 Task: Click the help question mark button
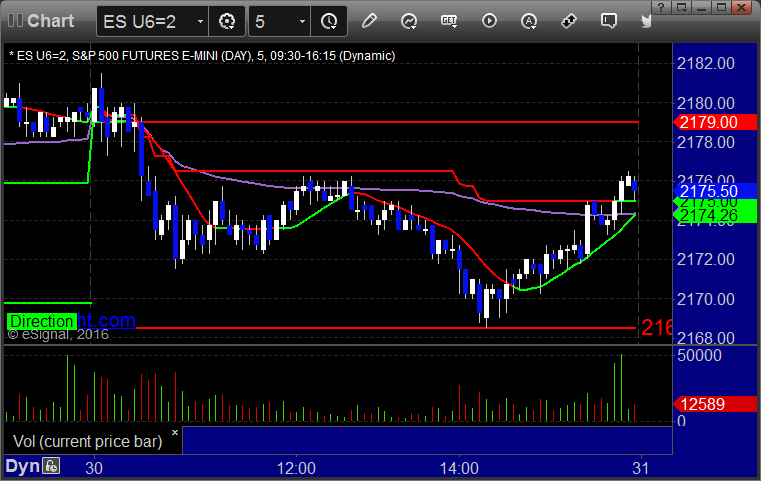coord(660,7)
